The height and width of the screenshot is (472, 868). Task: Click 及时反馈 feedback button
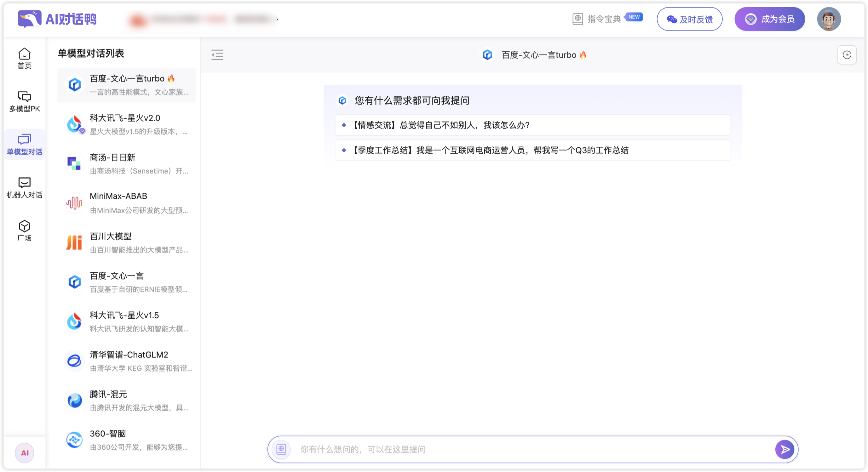pyautogui.click(x=689, y=19)
